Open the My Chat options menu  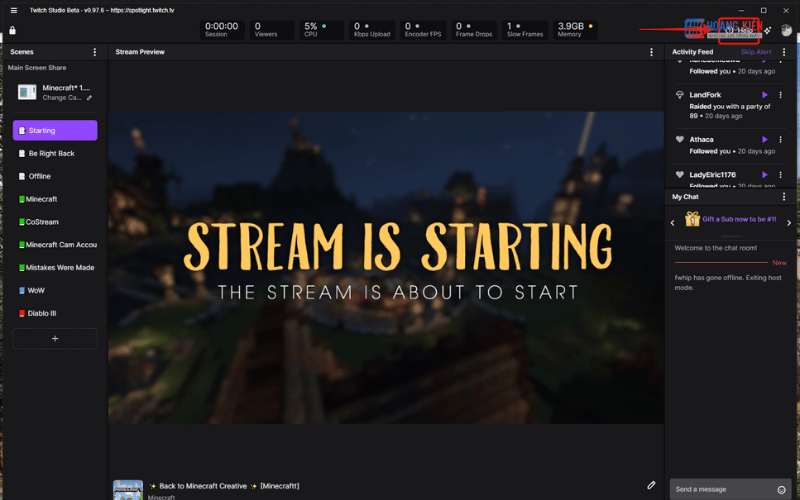[x=784, y=196]
